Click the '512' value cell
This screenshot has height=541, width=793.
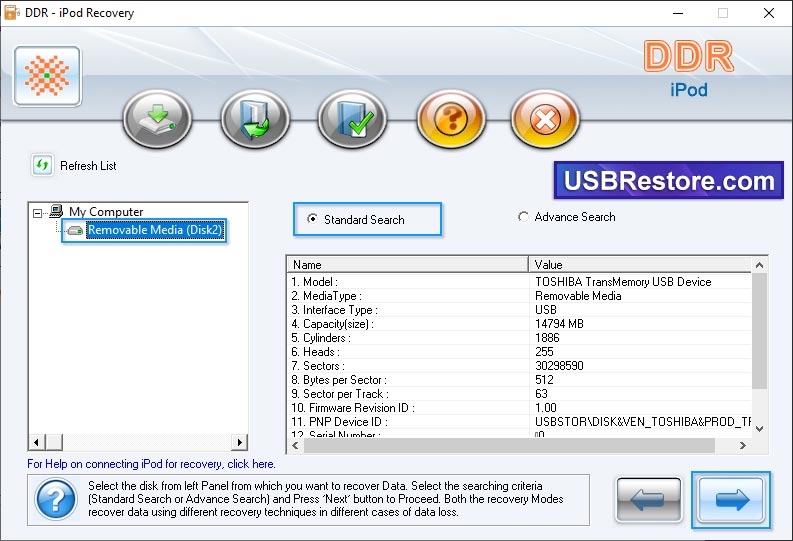pos(544,380)
